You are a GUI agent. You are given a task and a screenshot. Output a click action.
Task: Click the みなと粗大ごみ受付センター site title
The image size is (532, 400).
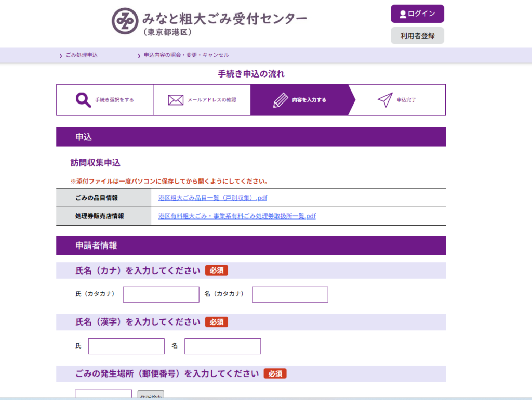click(224, 19)
